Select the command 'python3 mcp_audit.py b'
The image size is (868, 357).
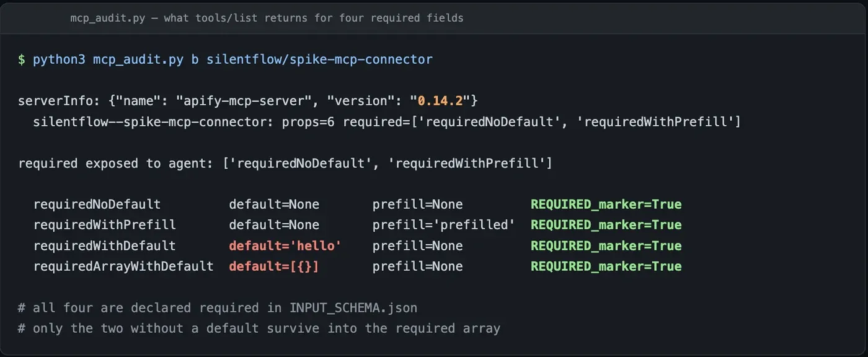(x=115, y=59)
